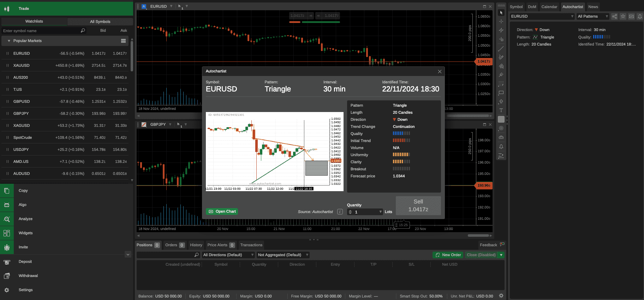644x300 pixels.
Task: Click the GBPJPY chart link indicator icon
Action: (x=144, y=124)
